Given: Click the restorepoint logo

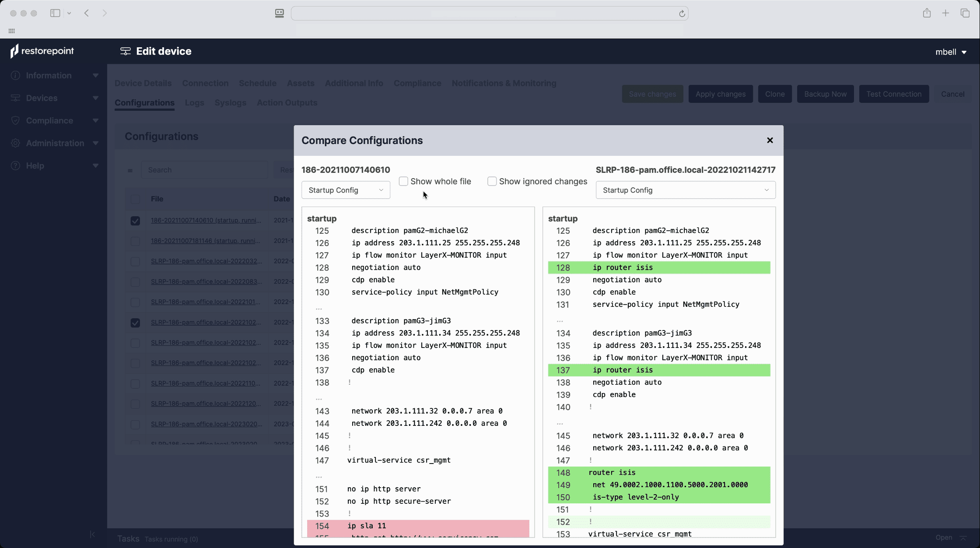Looking at the screenshot, I should point(42,51).
